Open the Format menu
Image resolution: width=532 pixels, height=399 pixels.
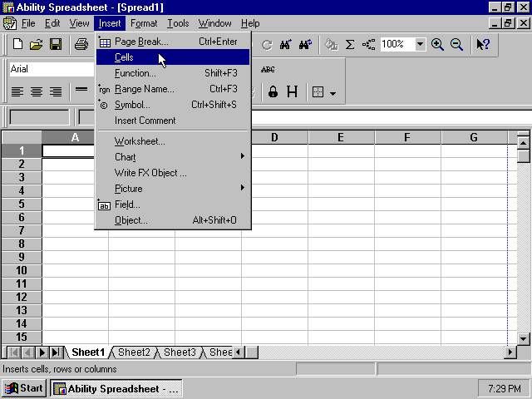click(x=144, y=23)
